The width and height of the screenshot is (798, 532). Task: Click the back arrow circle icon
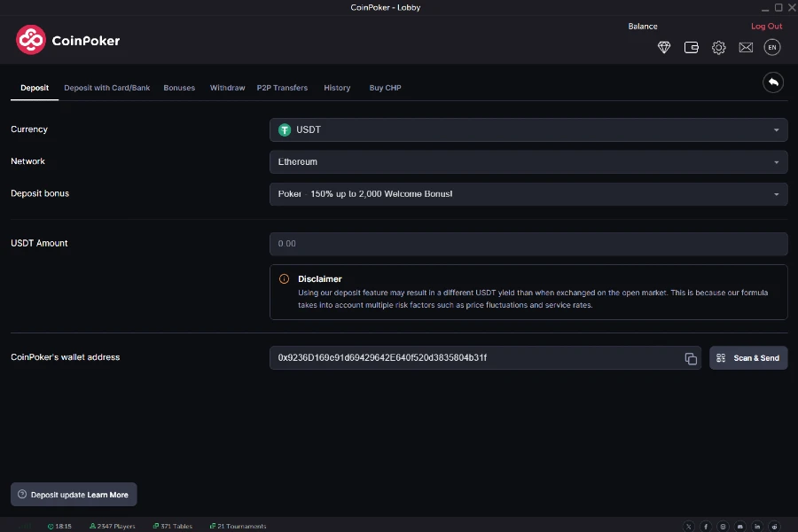tap(772, 82)
